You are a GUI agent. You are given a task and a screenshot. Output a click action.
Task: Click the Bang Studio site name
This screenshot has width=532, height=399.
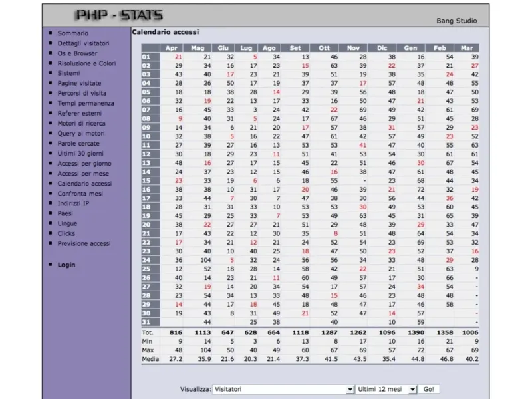[x=457, y=21]
